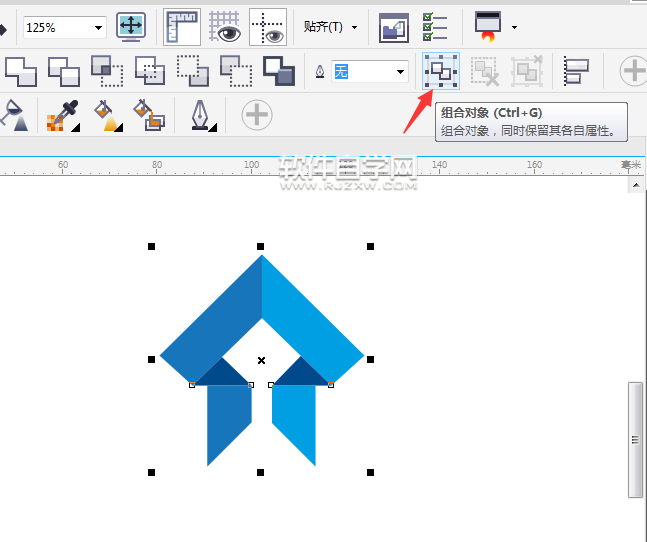
Task: Click the Create boundary icon
Action: click(279, 71)
